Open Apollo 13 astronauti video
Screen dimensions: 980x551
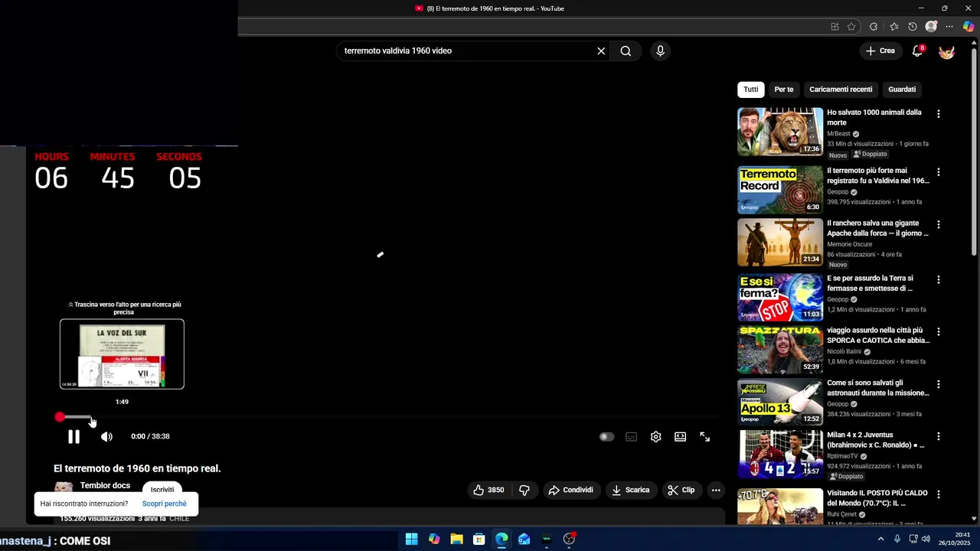point(780,402)
